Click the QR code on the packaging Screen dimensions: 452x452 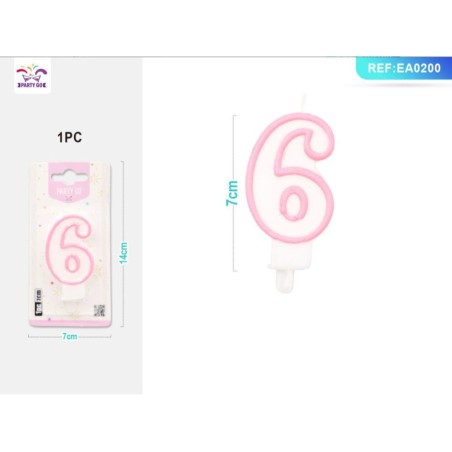tap(99, 310)
